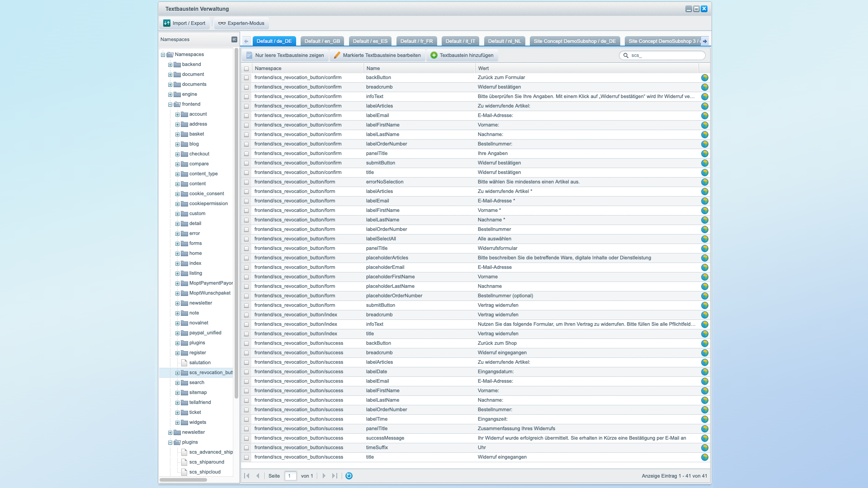The width and height of the screenshot is (868, 488).
Task: Check the checkbox for the confirm backButton row
Action: pos(246,78)
